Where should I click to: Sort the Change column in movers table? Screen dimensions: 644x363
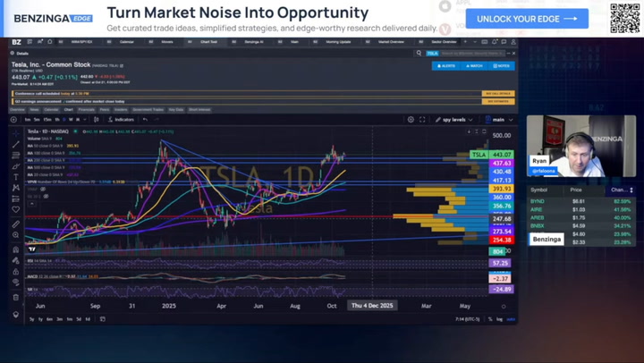[x=620, y=190]
